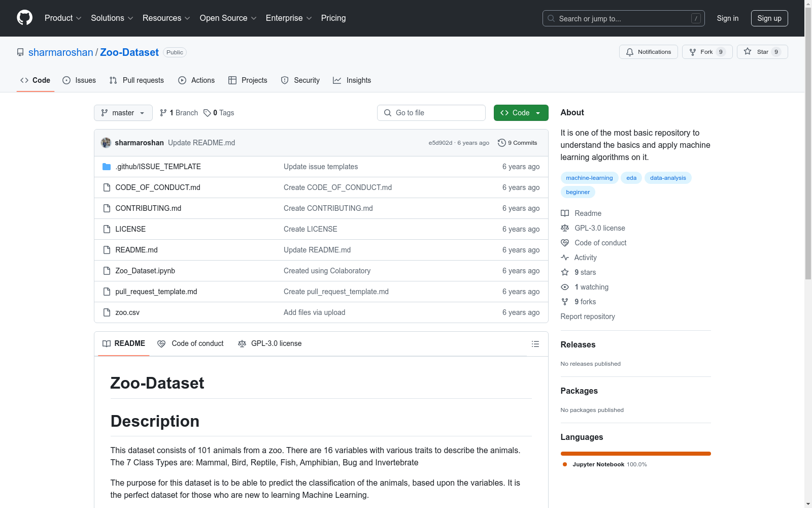Click the Go to file search field
Image resolution: width=812 pixels, height=508 pixels.
coord(431,113)
